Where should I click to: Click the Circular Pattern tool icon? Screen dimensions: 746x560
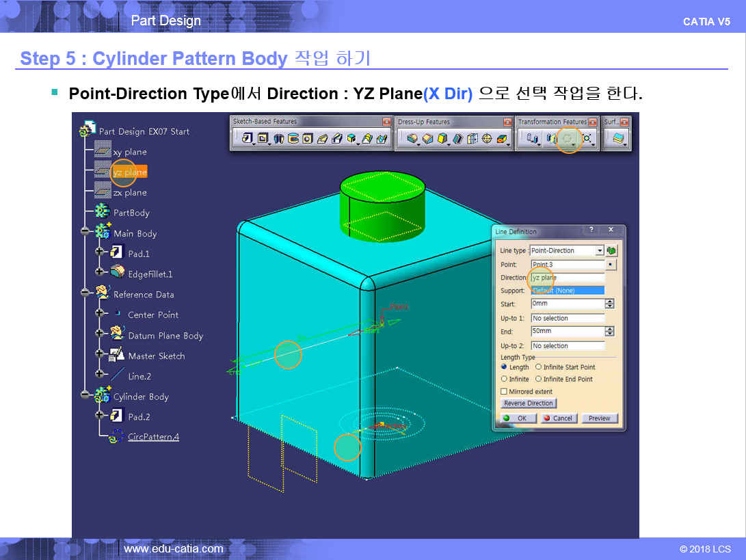click(568, 139)
